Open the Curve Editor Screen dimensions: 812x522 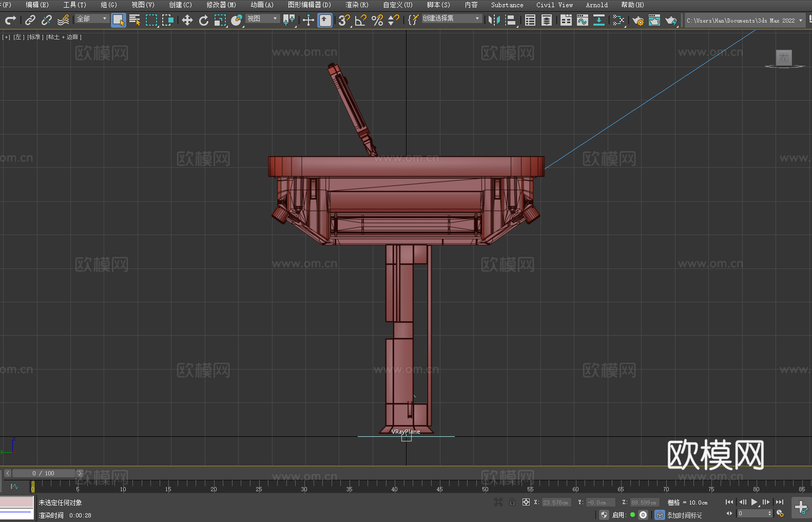(583, 20)
